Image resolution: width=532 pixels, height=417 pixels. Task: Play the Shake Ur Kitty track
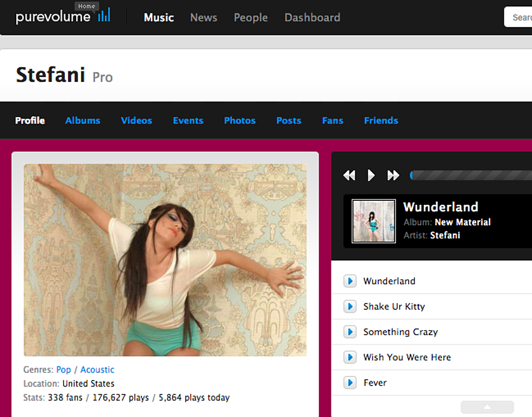[350, 306]
